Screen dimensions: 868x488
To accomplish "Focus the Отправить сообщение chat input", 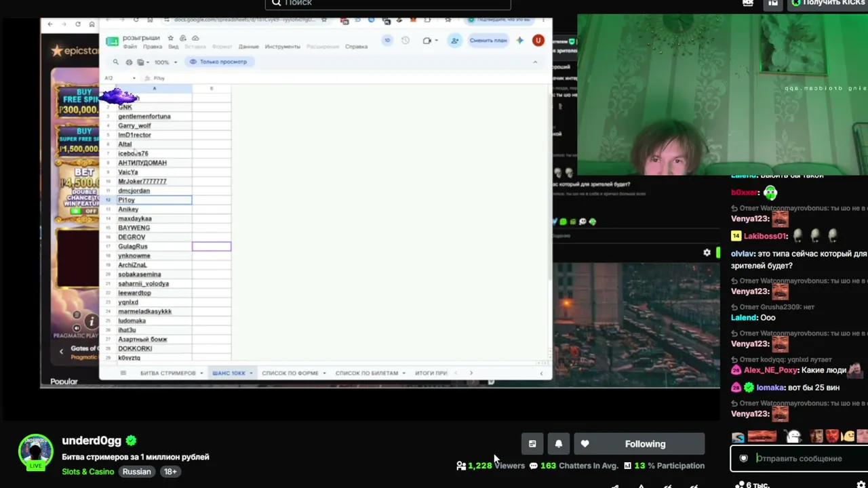I will (x=799, y=459).
